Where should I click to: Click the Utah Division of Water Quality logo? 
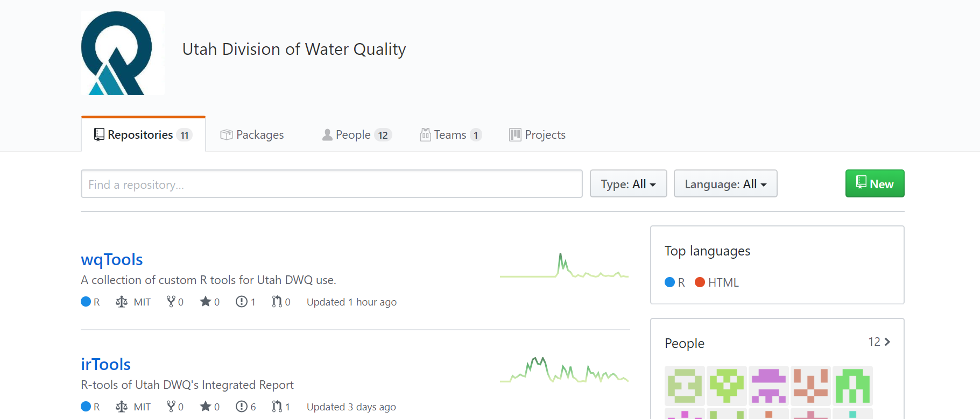[x=123, y=53]
